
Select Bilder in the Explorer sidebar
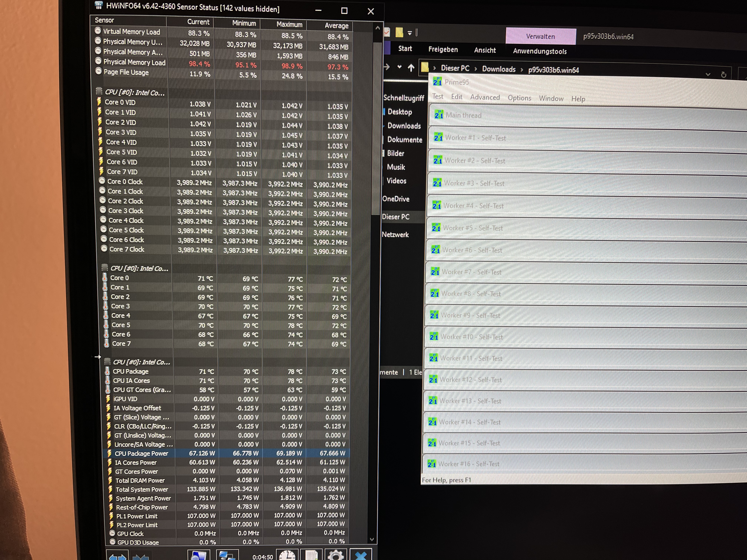[x=395, y=153]
